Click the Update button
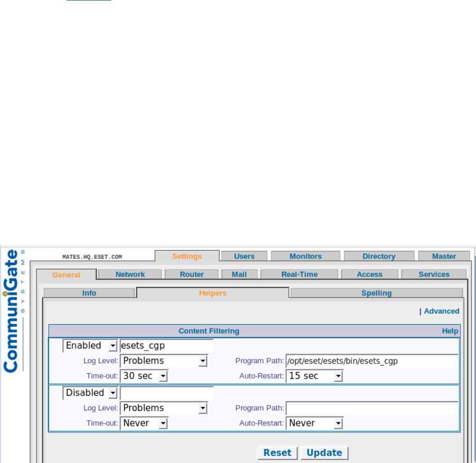 (324, 453)
